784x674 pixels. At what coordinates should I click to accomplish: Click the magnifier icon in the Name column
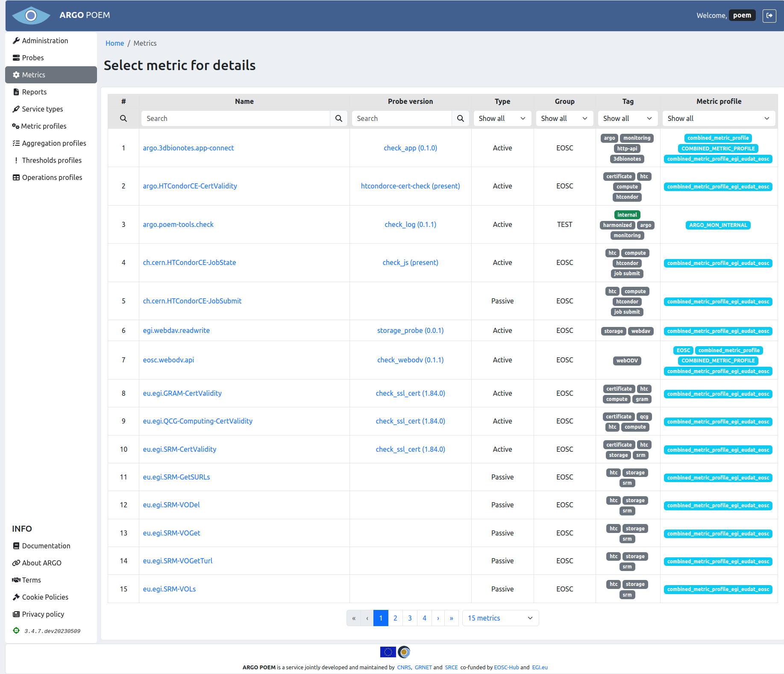coord(339,118)
